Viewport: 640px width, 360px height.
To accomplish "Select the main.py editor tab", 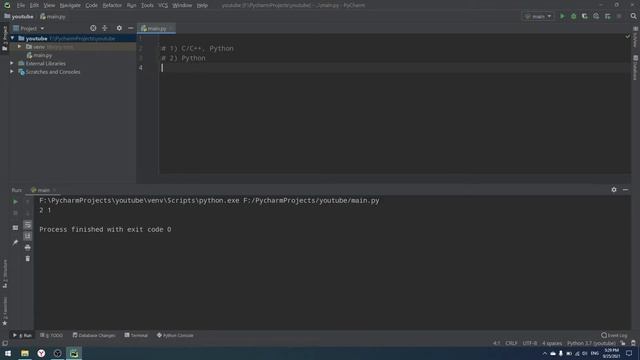I will tap(157, 28).
